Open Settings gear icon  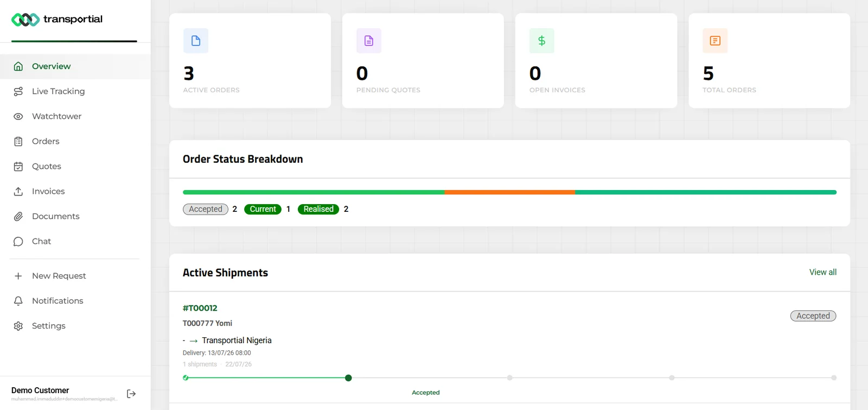point(18,326)
